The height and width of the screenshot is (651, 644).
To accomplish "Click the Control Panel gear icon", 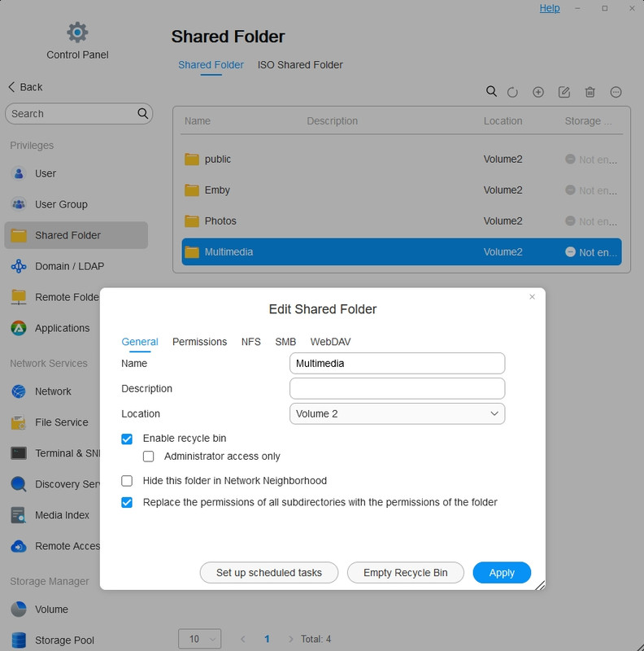I will pyautogui.click(x=77, y=33).
